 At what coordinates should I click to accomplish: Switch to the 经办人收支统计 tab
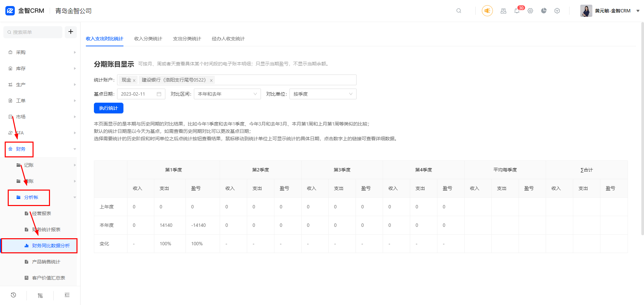click(x=228, y=39)
